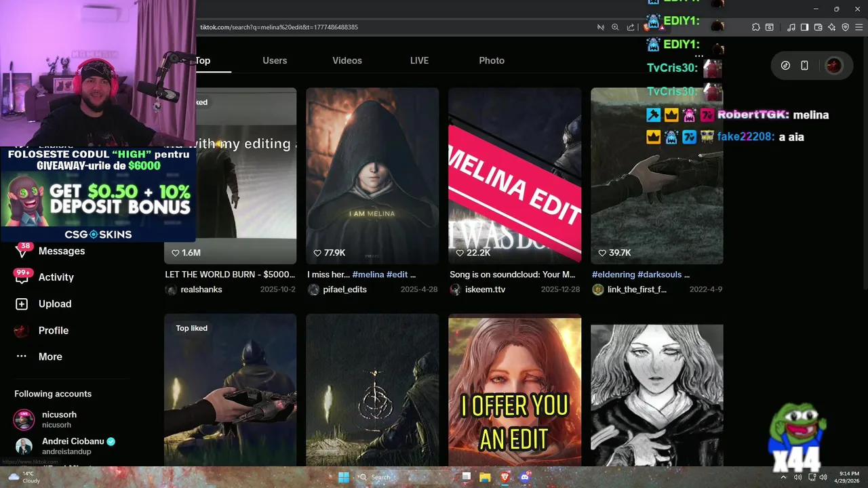The width and height of the screenshot is (868, 488).
Task: Switch to the Photo tab
Action: [492, 60]
